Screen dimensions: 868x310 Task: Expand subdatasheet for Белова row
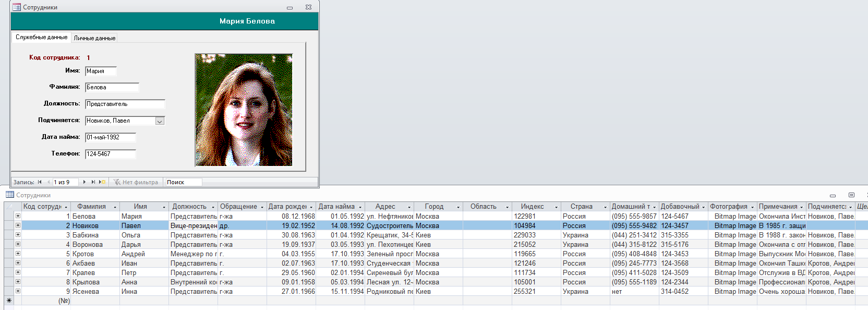tap(18, 216)
